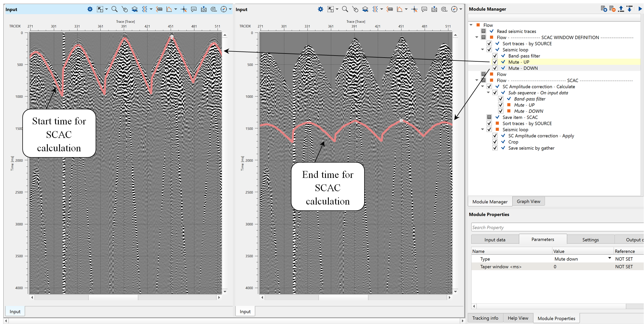The height and width of the screenshot is (324, 644).
Task: Run the flow with the blue play button
Action: [640, 9]
